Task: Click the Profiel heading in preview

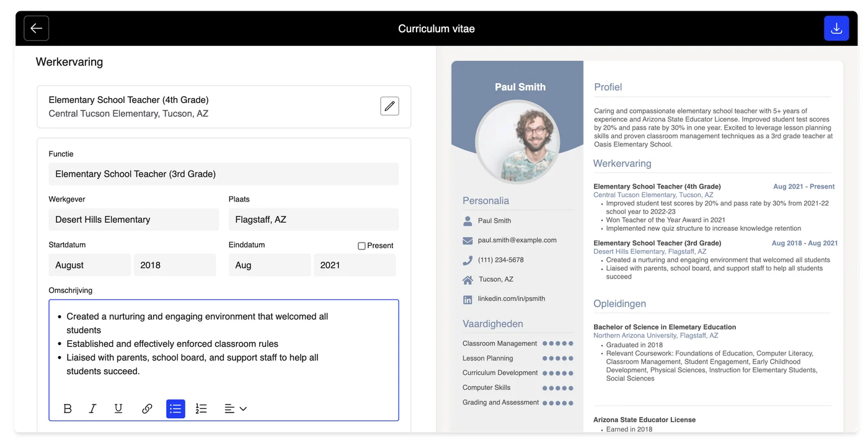Action: coord(608,87)
